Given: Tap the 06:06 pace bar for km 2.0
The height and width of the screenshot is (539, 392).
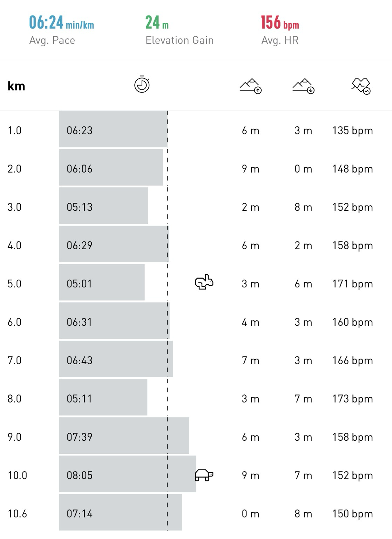Looking at the screenshot, I should pyautogui.click(x=111, y=167).
